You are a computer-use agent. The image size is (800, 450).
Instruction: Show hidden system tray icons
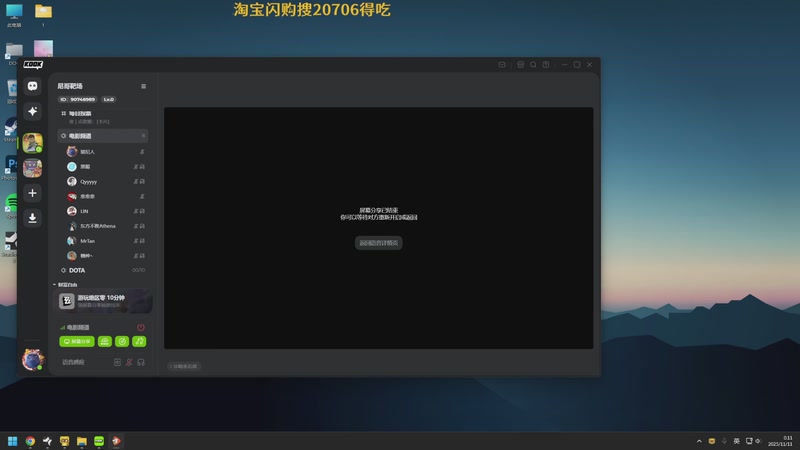click(699, 441)
